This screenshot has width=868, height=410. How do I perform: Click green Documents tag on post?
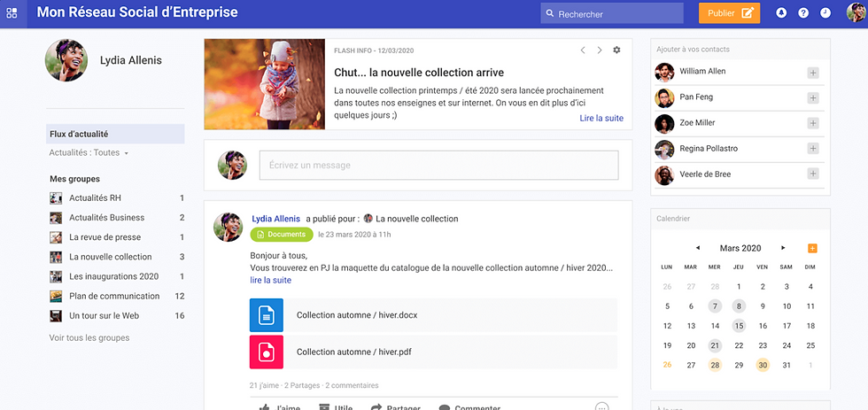coord(282,235)
